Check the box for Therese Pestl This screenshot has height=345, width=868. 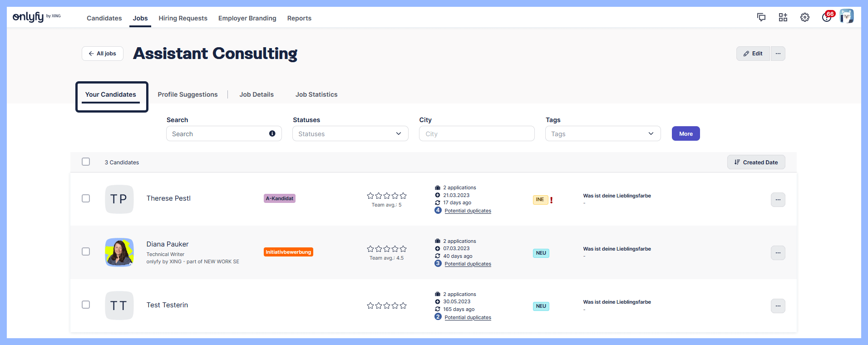[86, 198]
